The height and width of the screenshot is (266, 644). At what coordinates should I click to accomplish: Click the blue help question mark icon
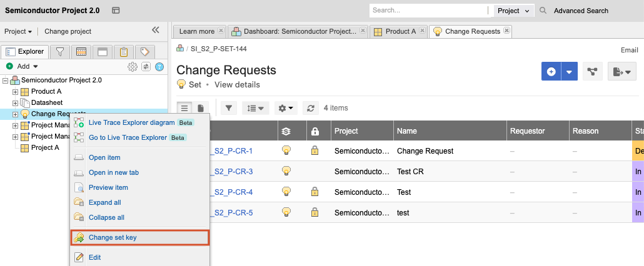[159, 67]
